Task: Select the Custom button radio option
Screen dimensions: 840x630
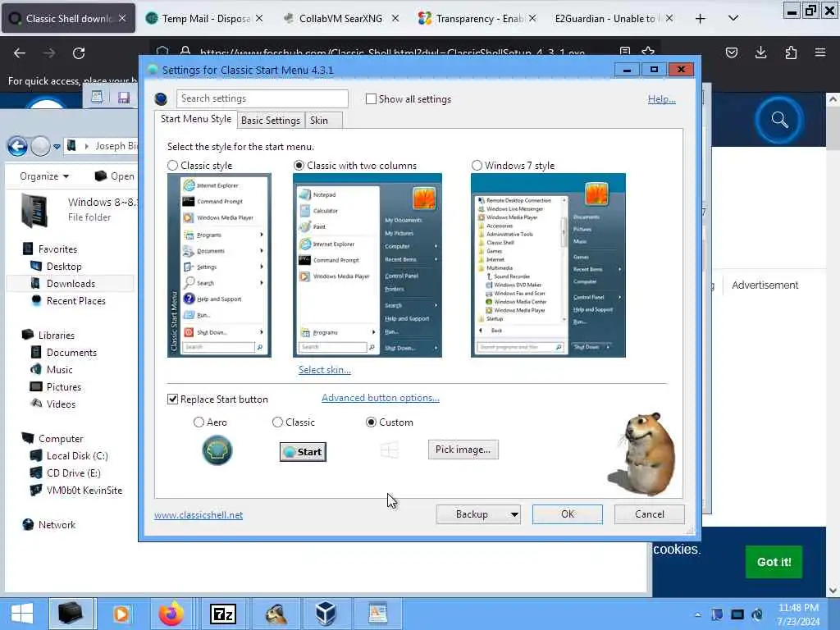Action: tap(371, 422)
